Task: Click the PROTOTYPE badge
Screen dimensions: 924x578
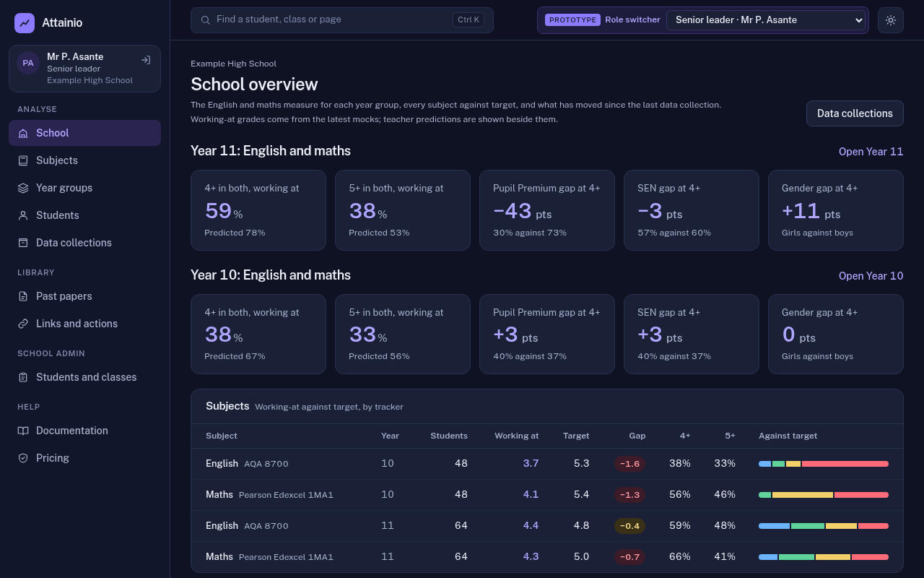Action: [x=572, y=20]
